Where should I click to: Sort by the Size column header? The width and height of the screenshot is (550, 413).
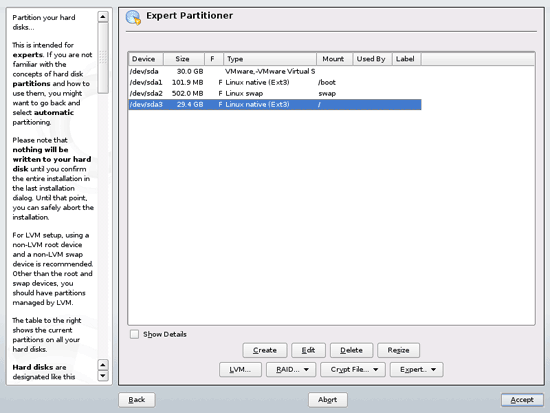(184, 59)
